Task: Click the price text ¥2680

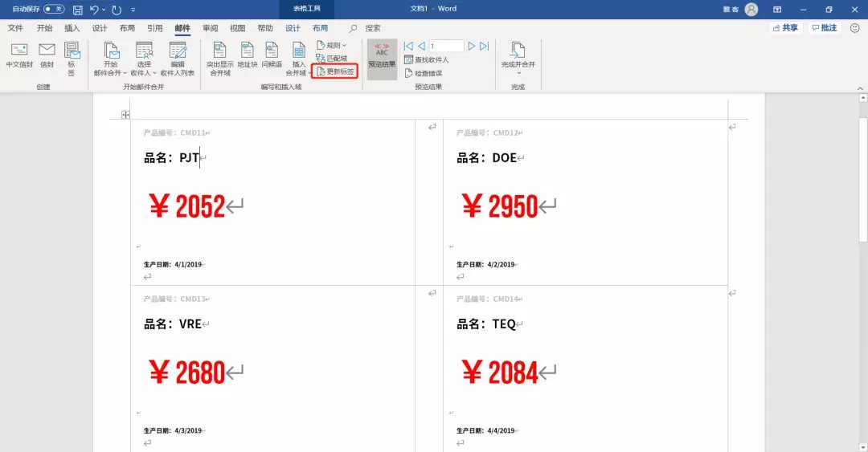Action: click(187, 372)
